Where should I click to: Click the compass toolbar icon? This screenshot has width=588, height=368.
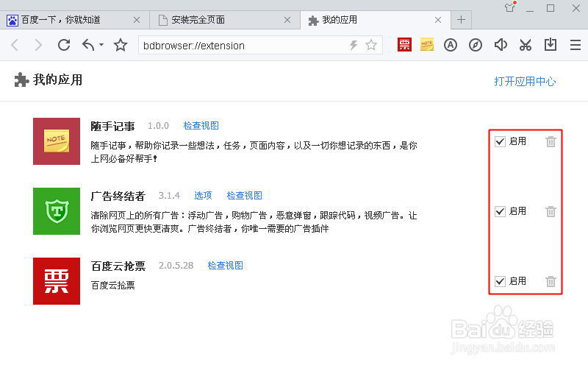tap(476, 45)
